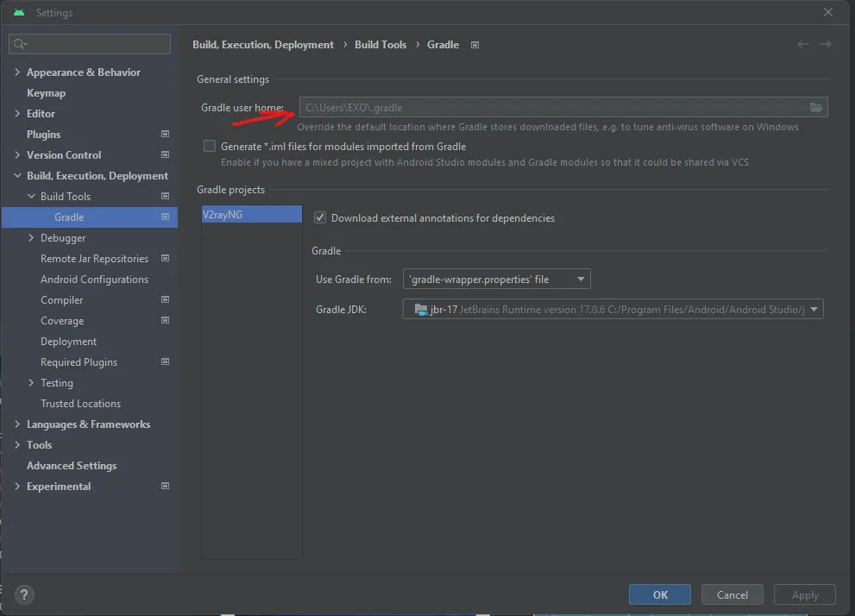
Task: Click the forward navigation arrow
Action: (827, 44)
